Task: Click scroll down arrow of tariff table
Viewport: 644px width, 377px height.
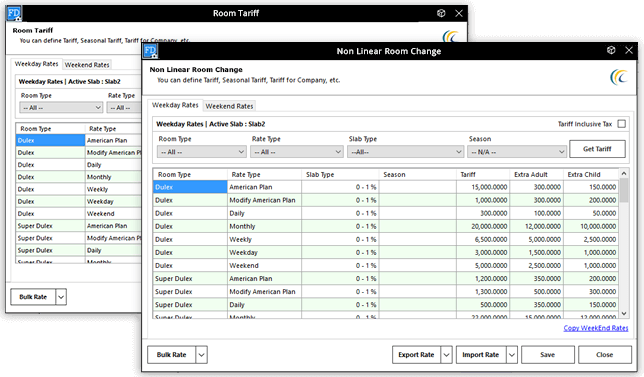Action: [x=624, y=314]
